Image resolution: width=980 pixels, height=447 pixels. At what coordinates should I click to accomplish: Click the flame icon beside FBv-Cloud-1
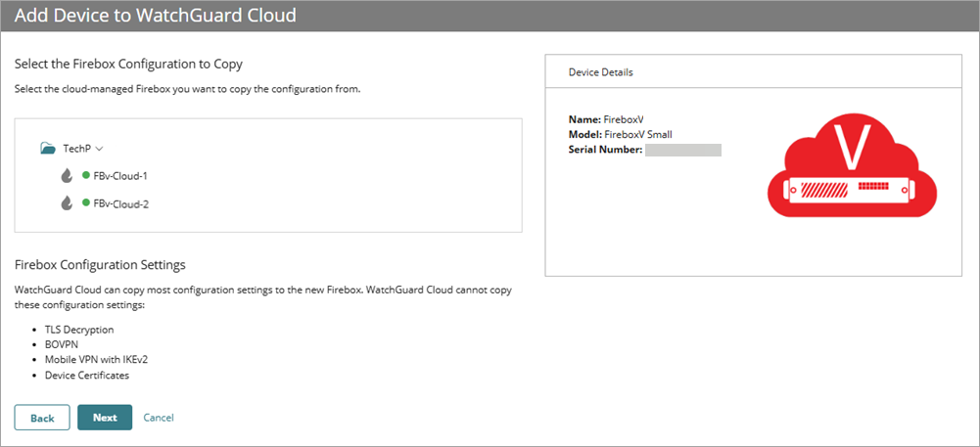67,176
